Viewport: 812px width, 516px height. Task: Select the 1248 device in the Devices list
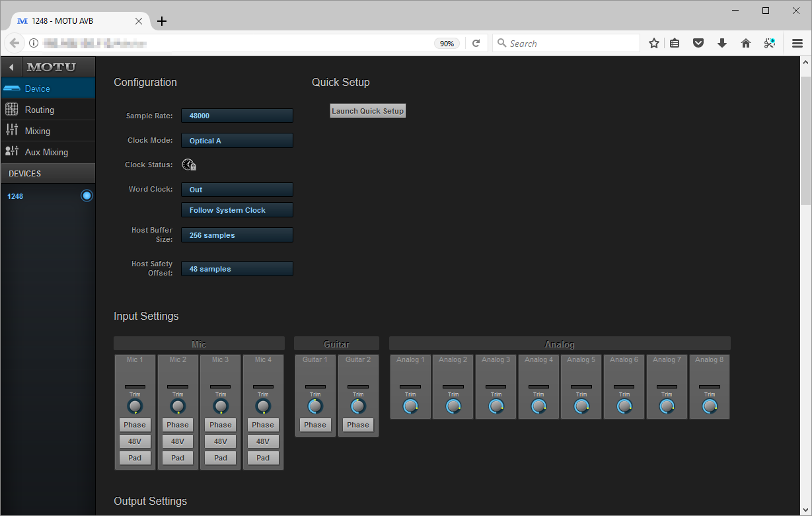48,196
